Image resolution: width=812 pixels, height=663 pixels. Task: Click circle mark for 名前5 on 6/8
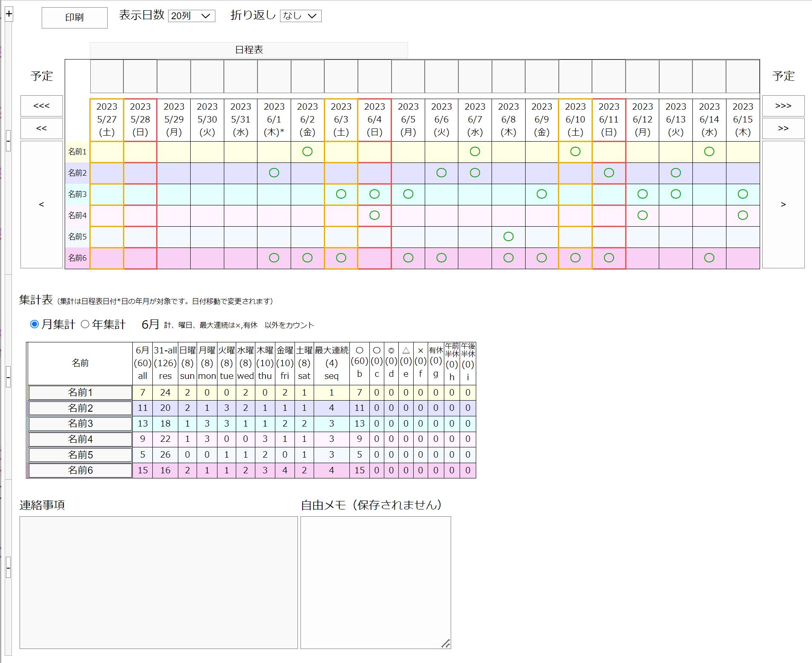508,236
